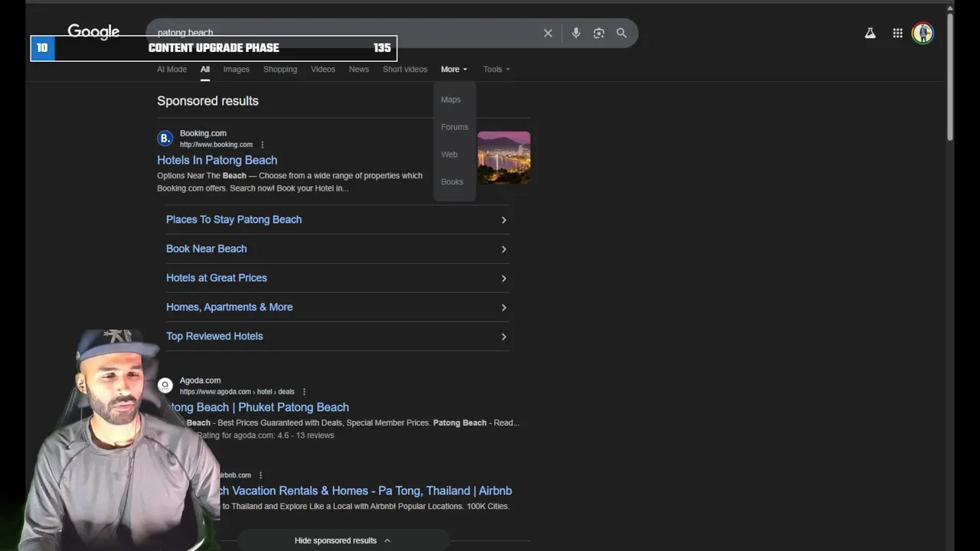Open Google Lens image search
The image size is (980, 551).
599,33
